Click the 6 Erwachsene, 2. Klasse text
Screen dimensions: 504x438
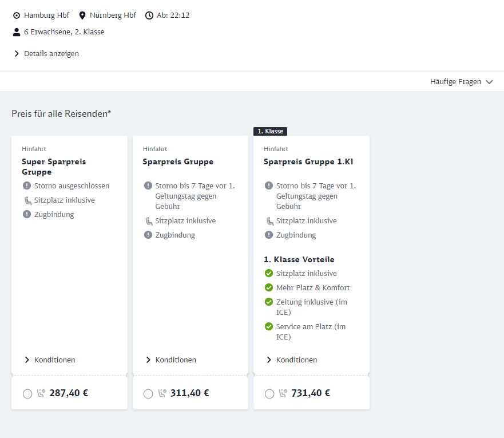click(x=64, y=32)
